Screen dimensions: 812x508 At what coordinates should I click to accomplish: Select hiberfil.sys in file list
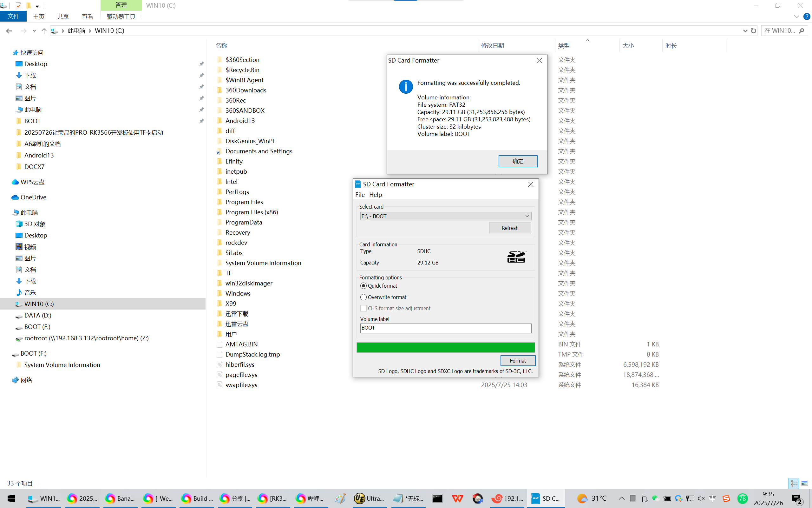tap(239, 364)
